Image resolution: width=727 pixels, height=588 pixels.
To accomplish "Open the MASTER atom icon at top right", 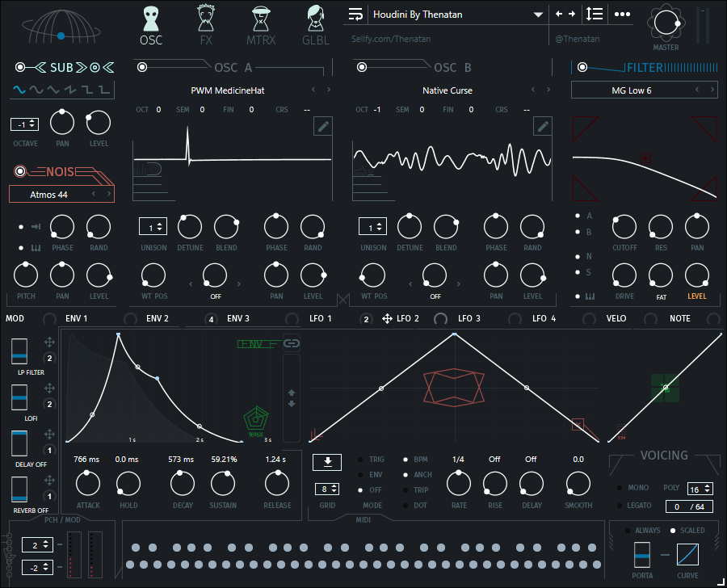I will 667,23.
